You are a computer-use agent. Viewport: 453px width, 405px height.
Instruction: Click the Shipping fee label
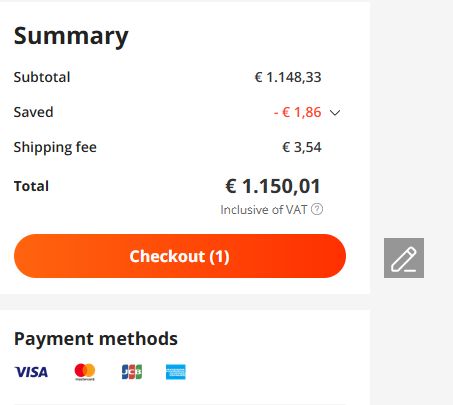pyautogui.click(x=55, y=147)
